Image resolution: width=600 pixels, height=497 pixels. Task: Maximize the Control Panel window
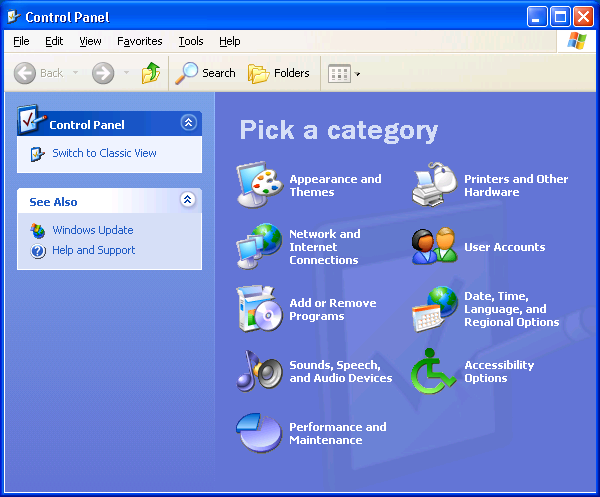tap(560, 17)
